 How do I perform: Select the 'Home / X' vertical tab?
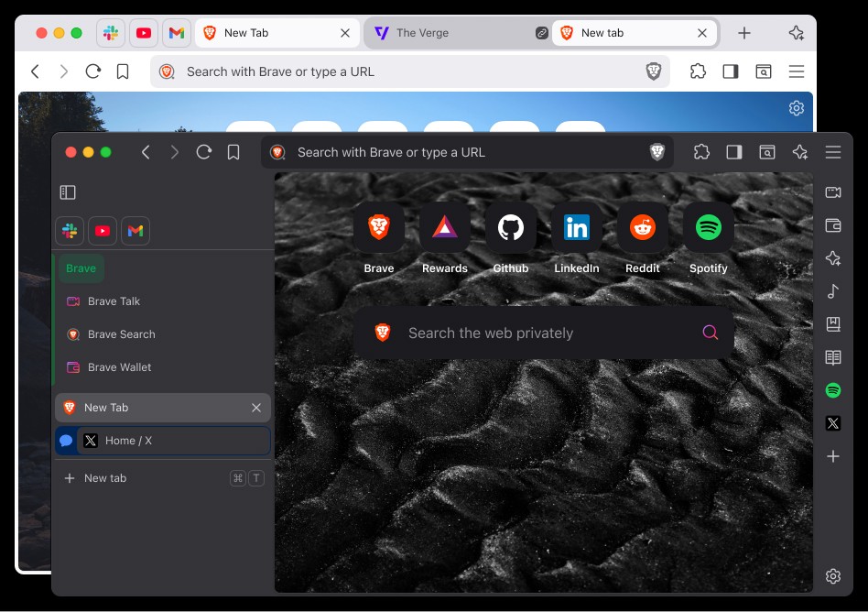tap(163, 441)
